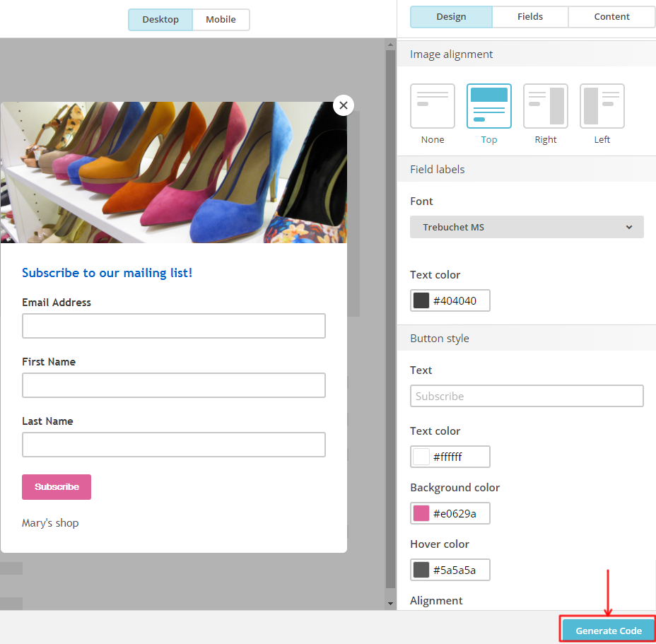
Task: Close the popup preview with X
Action: click(x=344, y=105)
